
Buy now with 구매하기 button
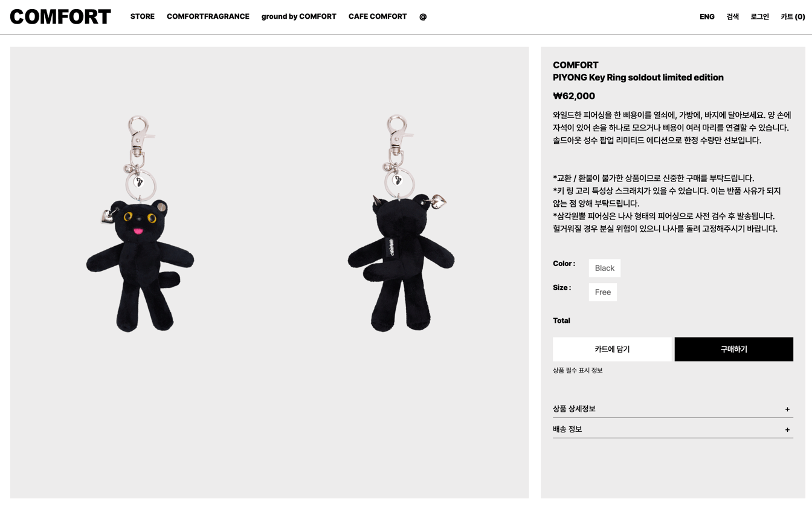point(733,349)
